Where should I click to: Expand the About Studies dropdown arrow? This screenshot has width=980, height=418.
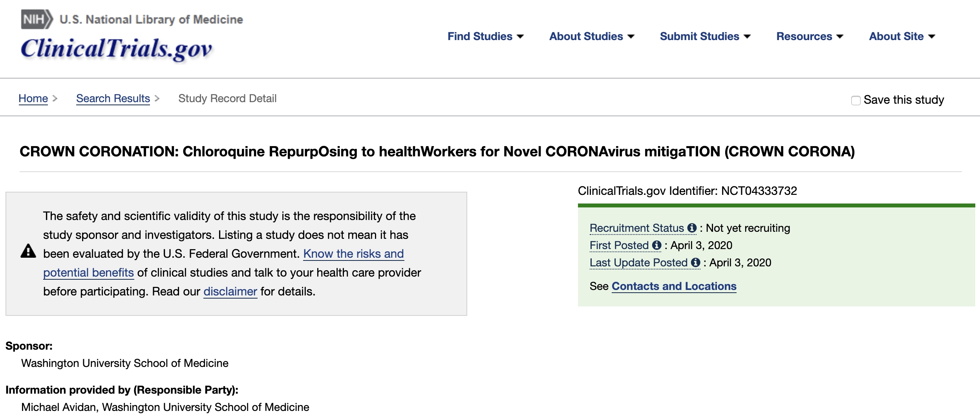tap(631, 37)
